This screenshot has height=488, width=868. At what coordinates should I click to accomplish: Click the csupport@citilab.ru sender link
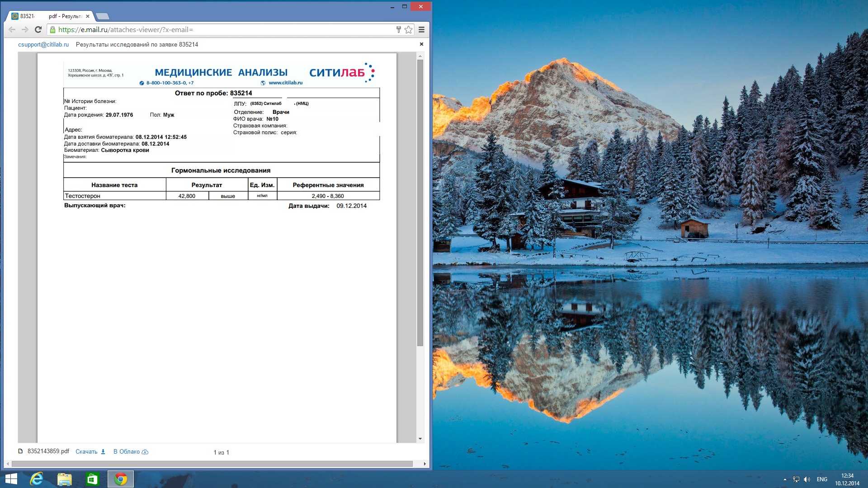click(43, 45)
